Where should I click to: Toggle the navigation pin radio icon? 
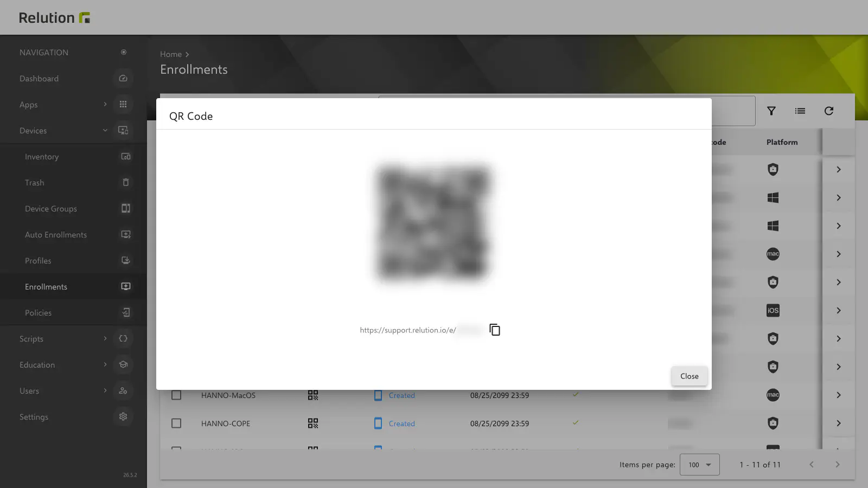click(124, 53)
